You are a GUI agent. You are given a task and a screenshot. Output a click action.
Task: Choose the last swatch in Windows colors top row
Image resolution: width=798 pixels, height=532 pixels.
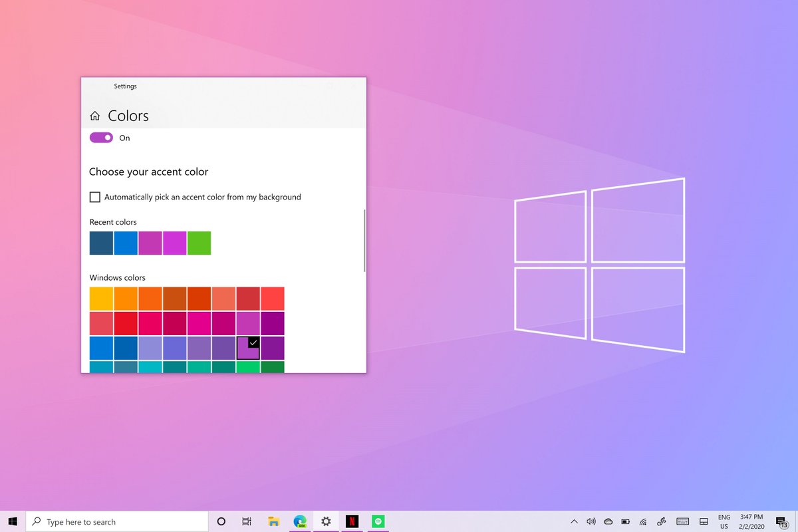coord(273,299)
